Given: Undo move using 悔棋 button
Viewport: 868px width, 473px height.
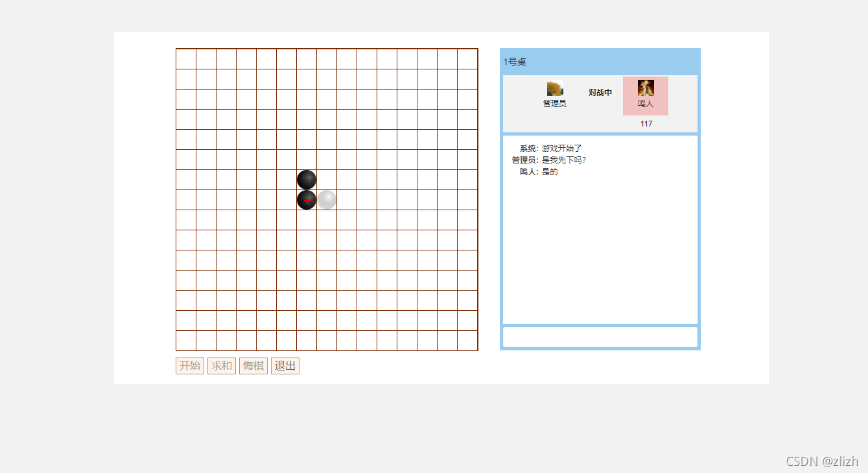Looking at the screenshot, I should tap(253, 366).
